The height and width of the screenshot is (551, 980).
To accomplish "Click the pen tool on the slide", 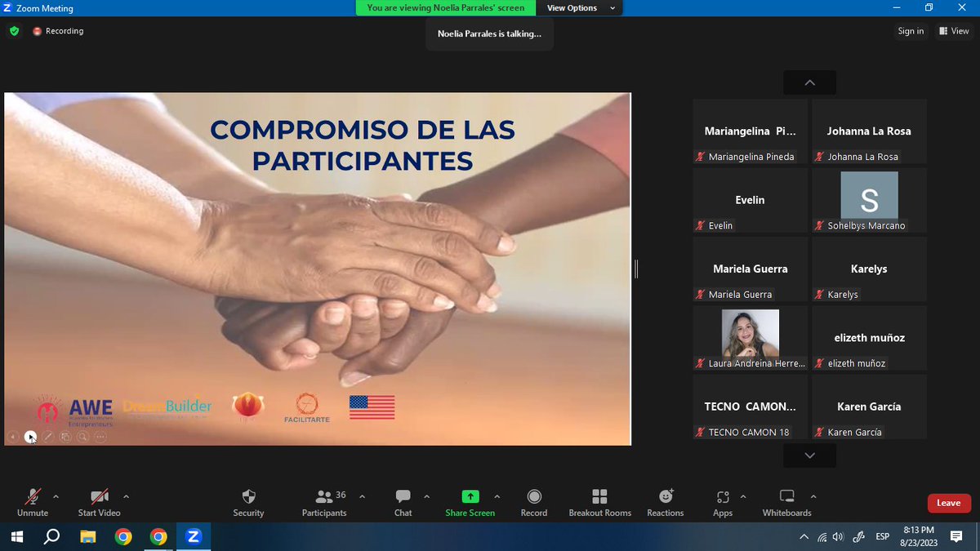I will coord(48,437).
